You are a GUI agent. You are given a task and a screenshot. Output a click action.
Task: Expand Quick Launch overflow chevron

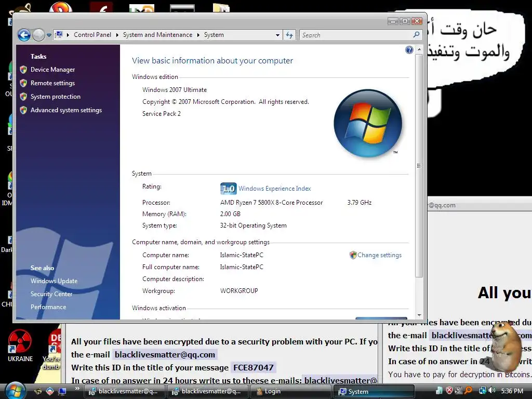tap(77, 389)
